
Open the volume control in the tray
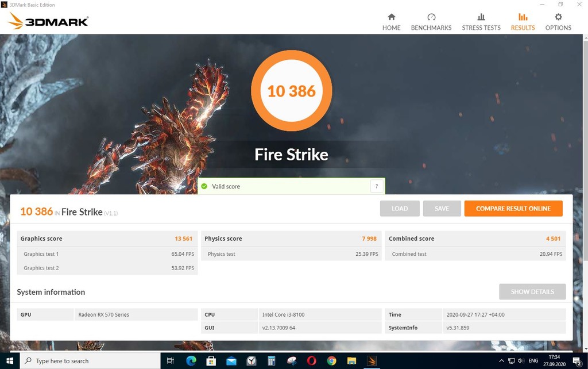pos(521,361)
